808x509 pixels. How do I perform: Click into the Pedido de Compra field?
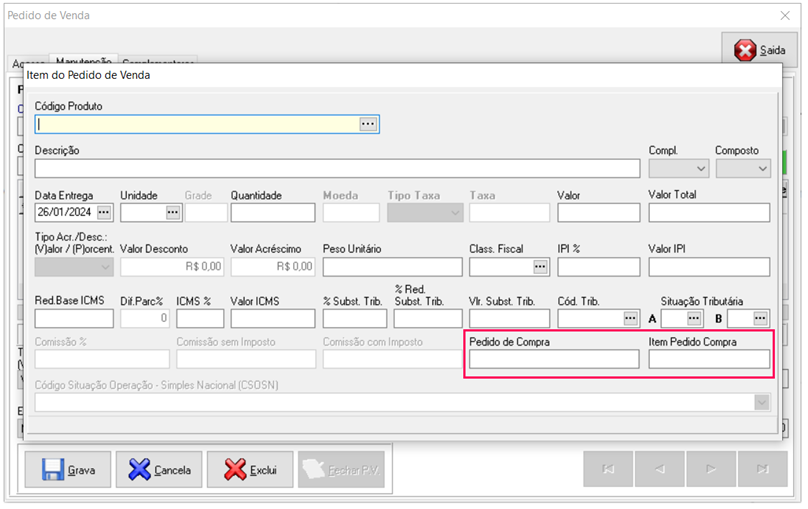tap(554, 359)
